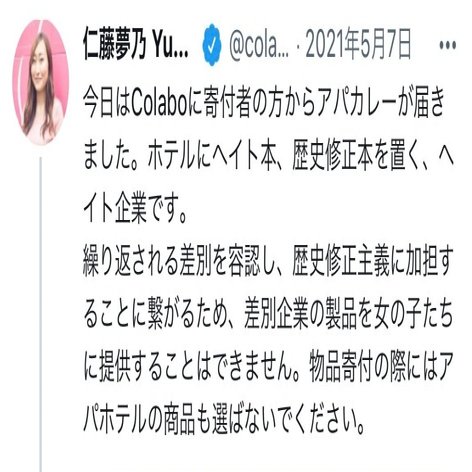Click the last line パホテルの商品も選ばないでください。
This screenshot has height=472, width=472.
pyautogui.click(x=224, y=421)
